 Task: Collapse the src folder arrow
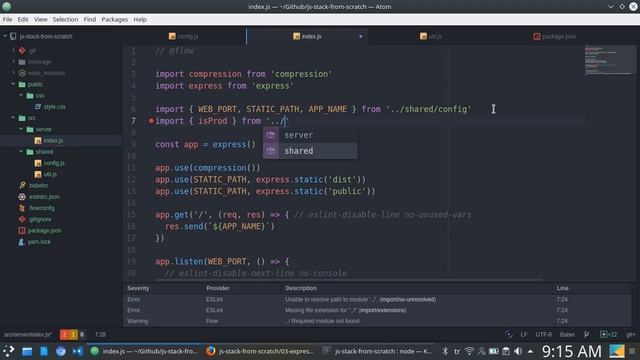[x=13, y=118]
